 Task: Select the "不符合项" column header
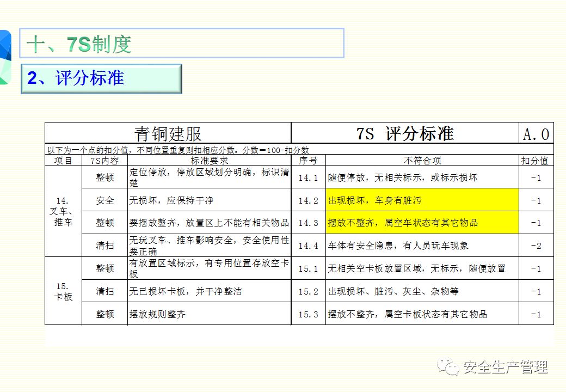pos(422,161)
